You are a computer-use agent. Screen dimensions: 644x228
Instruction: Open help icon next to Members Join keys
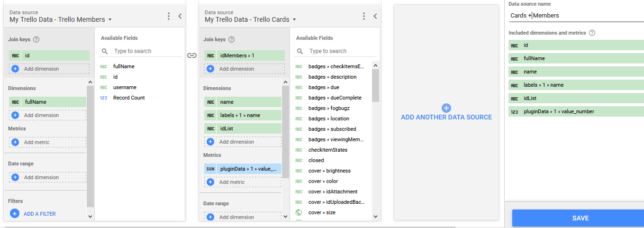tap(36, 40)
